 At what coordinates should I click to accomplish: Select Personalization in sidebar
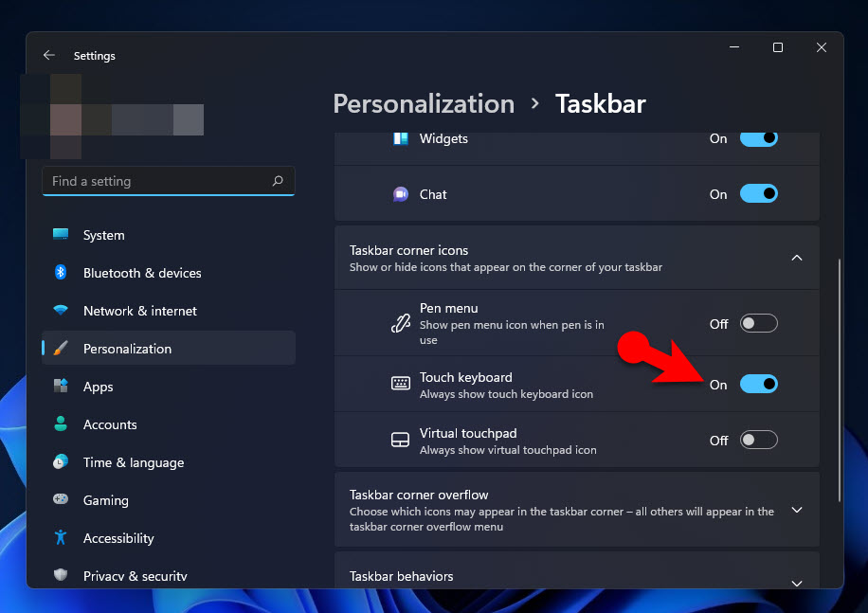pyautogui.click(x=169, y=348)
